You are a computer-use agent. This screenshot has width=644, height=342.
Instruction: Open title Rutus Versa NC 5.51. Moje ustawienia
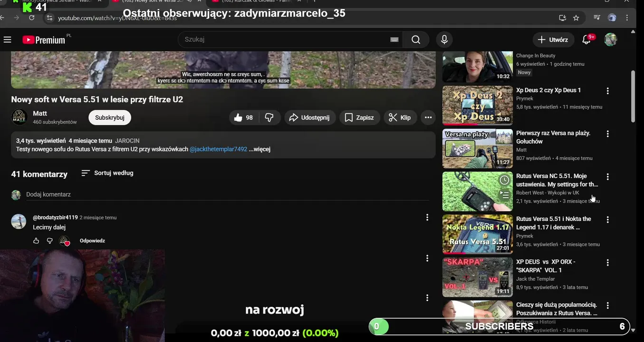[557, 180]
